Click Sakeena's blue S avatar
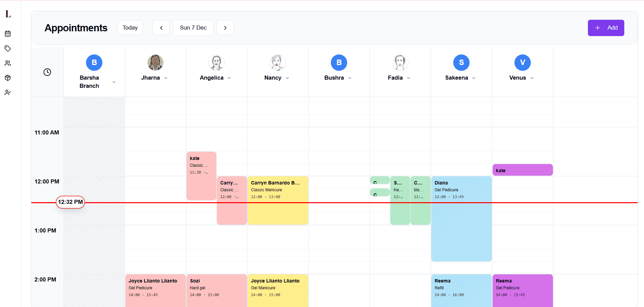This screenshot has width=644, height=307. (x=461, y=63)
